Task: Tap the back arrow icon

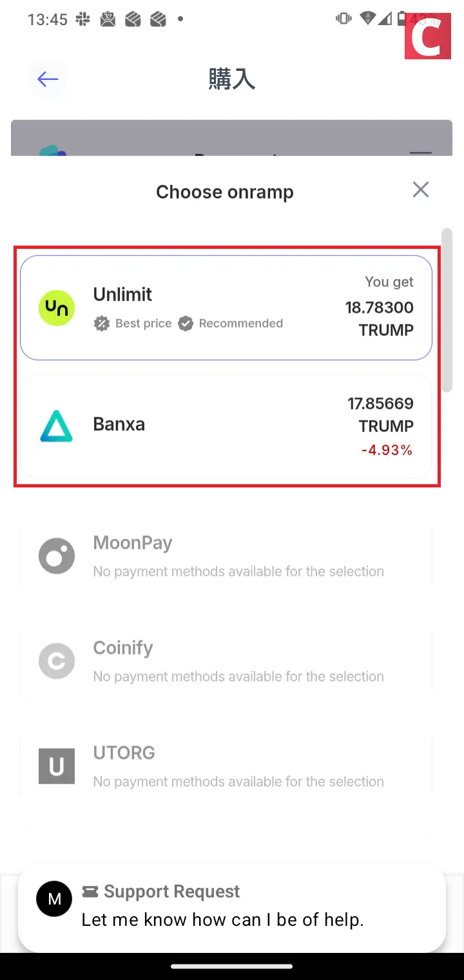Action: pyautogui.click(x=48, y=79)
